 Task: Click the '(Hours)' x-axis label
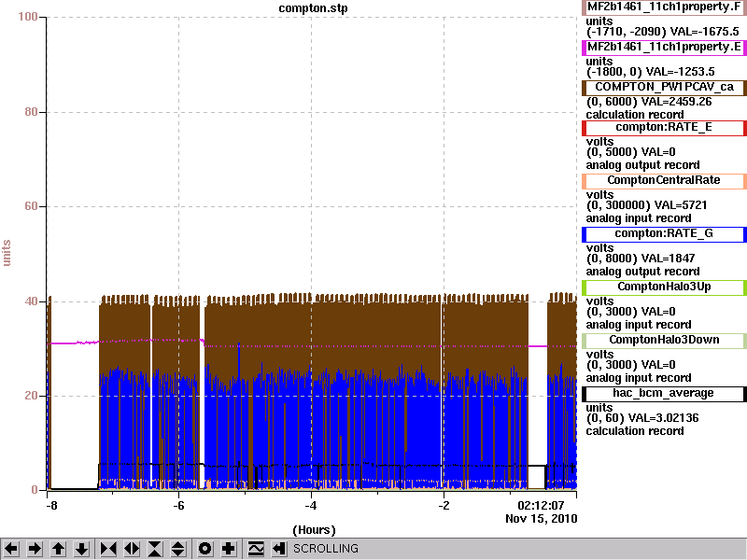coord(314,530)
